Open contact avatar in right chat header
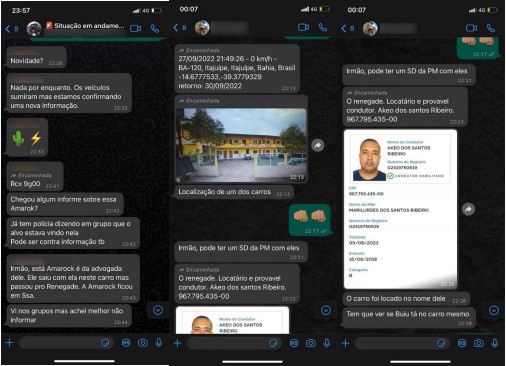 coord(370,28)
